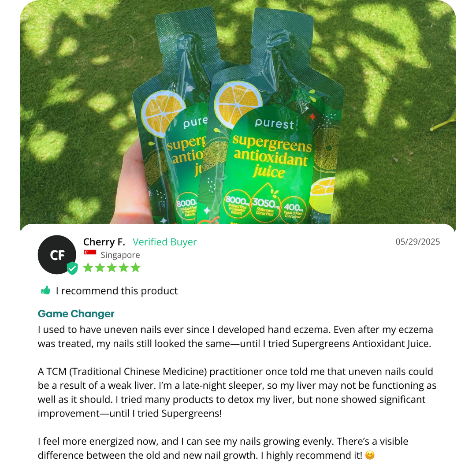Screen dimensions: 476x476
Task: Click the first star in rating
Action: 88,268
